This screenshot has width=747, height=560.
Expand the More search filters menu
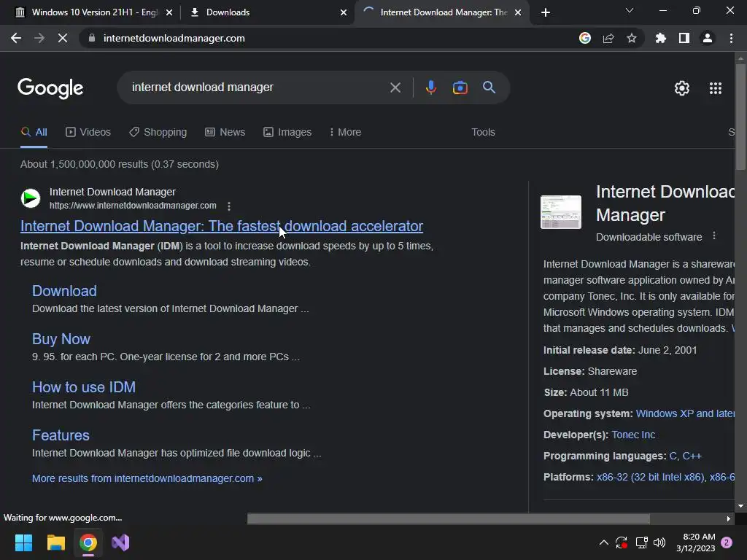pos(345,132)
